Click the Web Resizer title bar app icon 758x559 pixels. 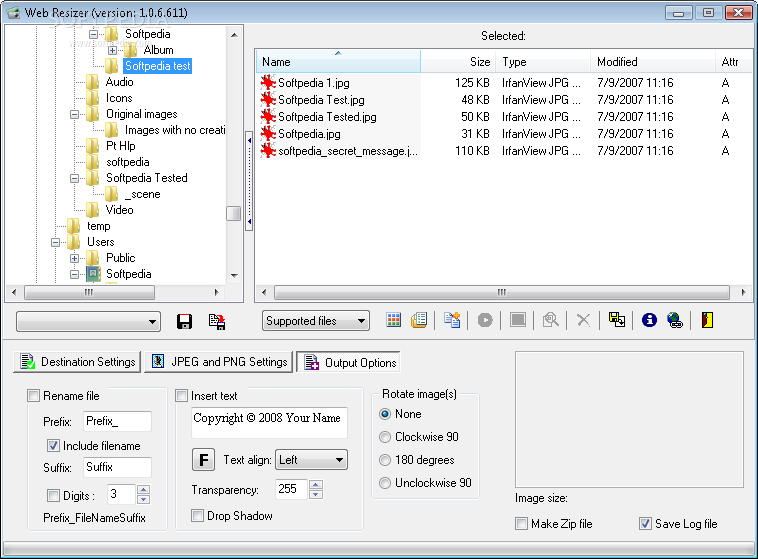point(13,12)
